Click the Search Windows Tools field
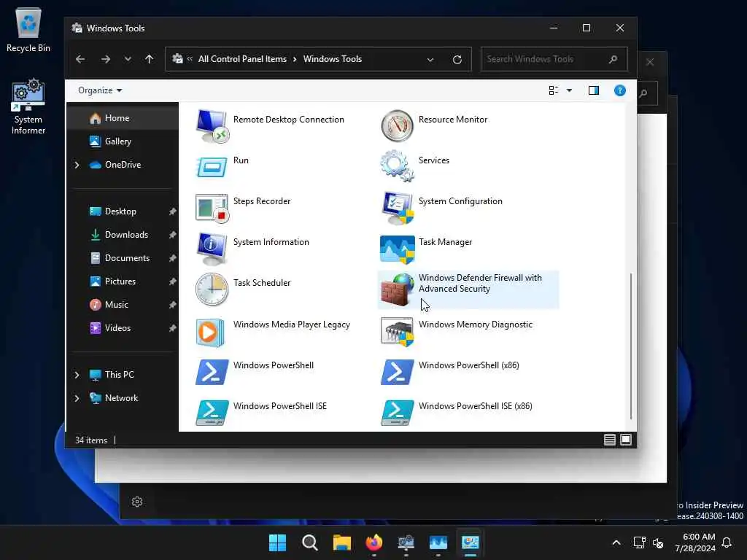The width and height of the screenshot is (747, 560). click(554, 59)
